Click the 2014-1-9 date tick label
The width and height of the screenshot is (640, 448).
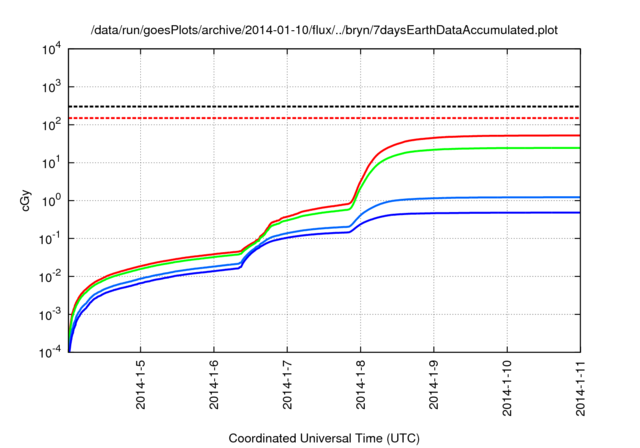click(x=433, y=384)
